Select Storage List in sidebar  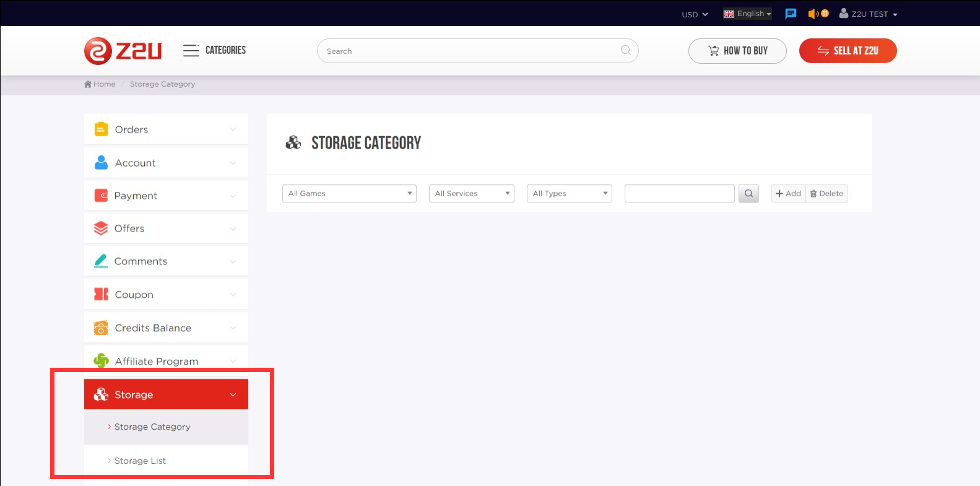[140, 461]
